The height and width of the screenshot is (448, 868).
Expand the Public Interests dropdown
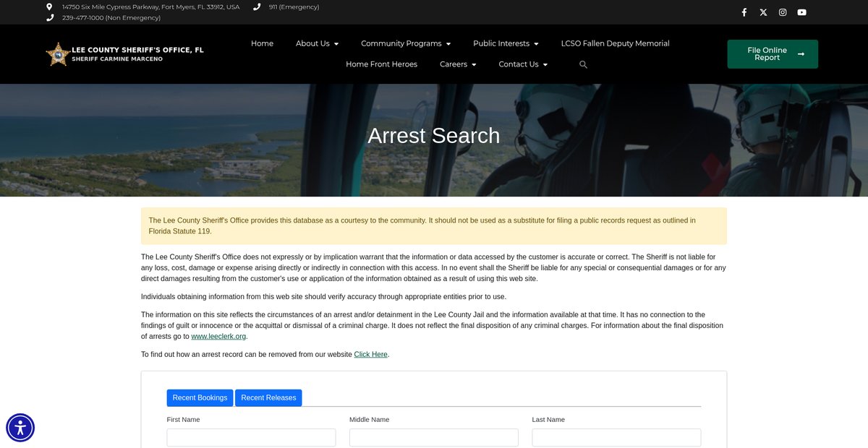(x=506, y=43)
